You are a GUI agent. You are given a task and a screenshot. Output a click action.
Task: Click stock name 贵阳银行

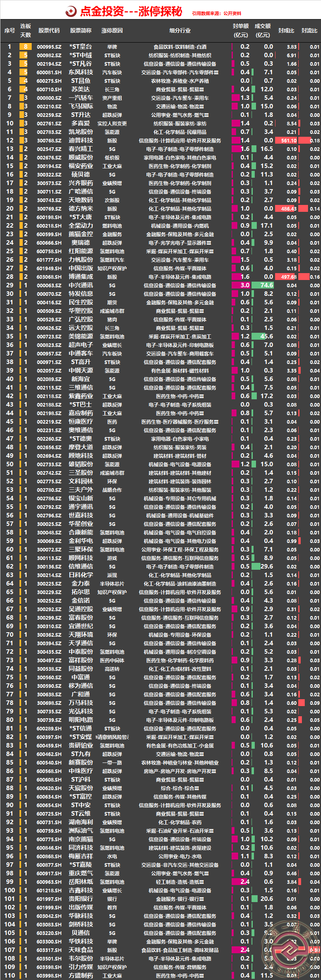(81, 899)
